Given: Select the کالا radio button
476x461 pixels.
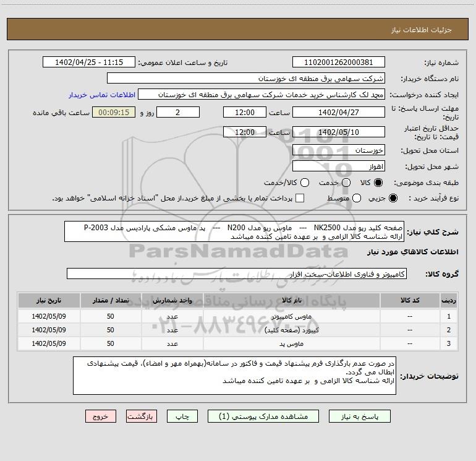Looking at the screenshot, I should (378, 183).
